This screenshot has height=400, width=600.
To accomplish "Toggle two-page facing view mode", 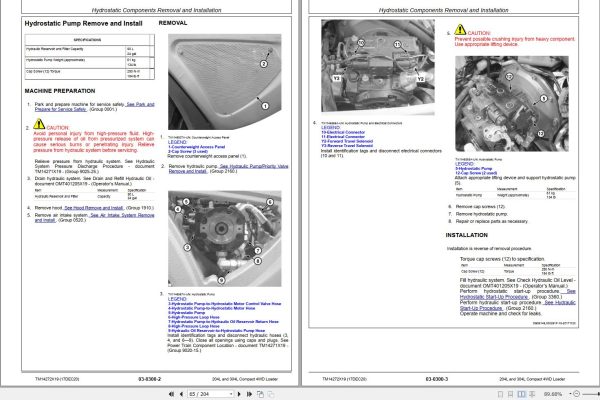I will tap(522, 394).
